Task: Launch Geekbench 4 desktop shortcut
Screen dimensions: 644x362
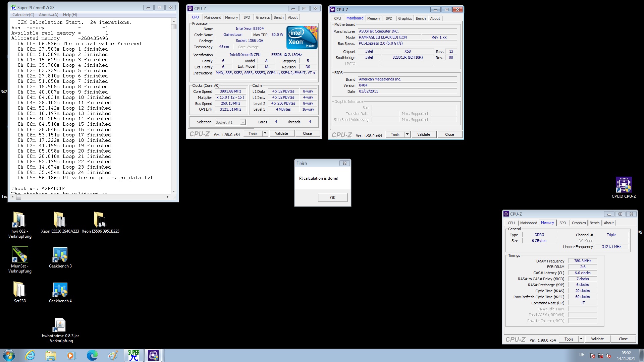Action: pos(60,289)
